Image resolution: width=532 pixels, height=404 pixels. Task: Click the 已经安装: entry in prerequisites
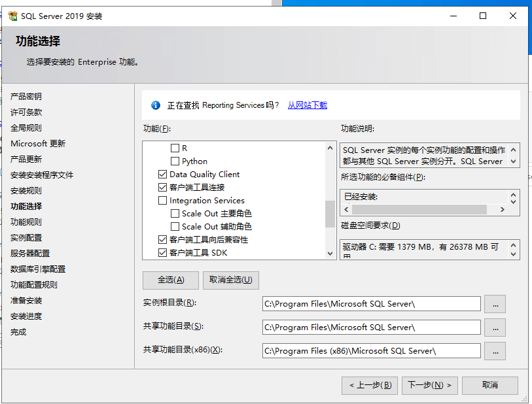point(361,197)
